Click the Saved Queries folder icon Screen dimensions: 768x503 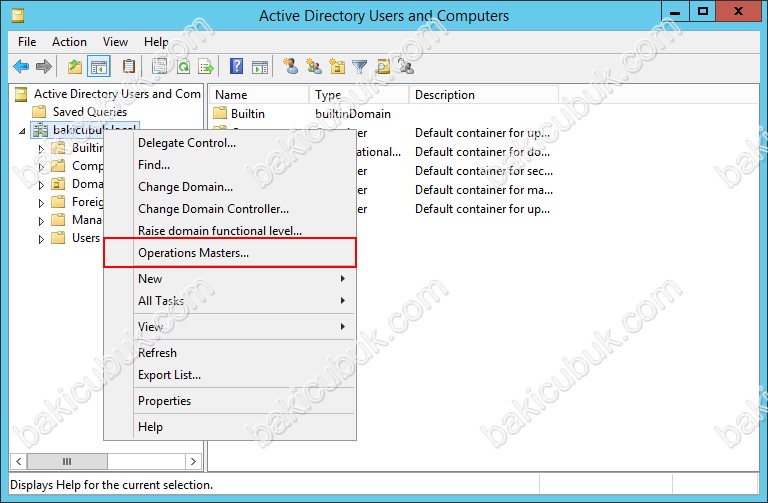(x=39, y=112)
